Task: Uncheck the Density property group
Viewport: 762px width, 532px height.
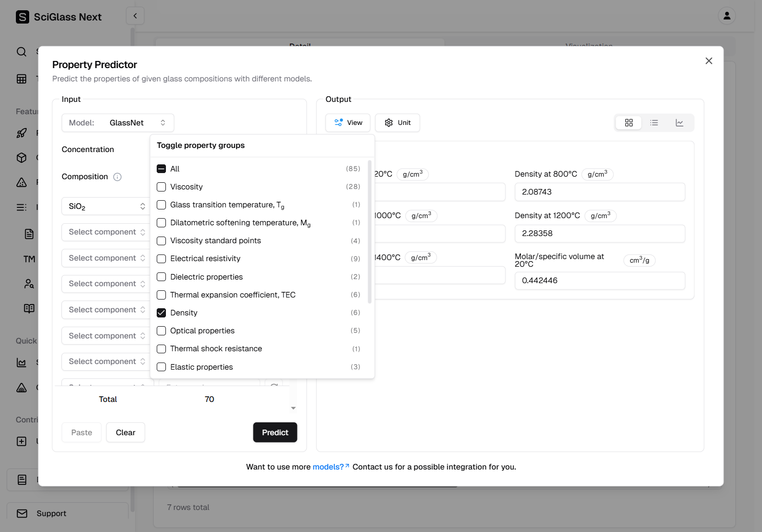Action: (161, 313)
